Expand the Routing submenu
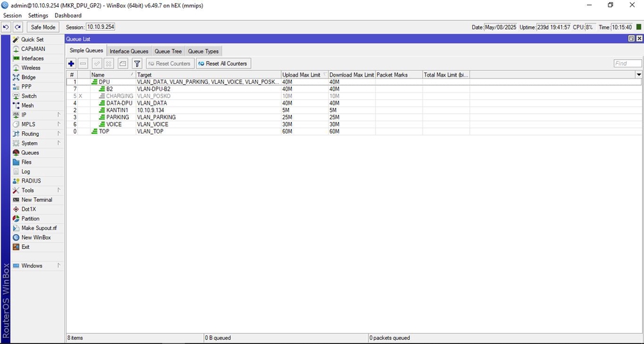Screen dimensions: 644x344 point(38,134)
